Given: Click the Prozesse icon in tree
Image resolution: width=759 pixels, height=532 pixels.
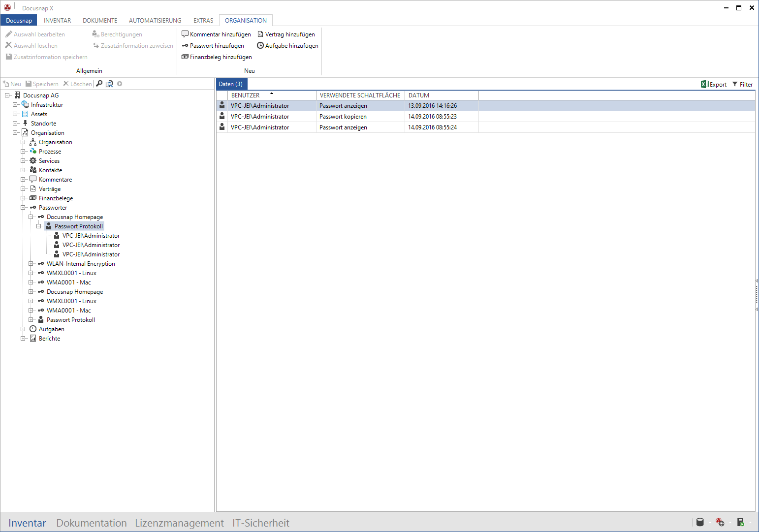Looking at the screenshot, I should (33, 151).
